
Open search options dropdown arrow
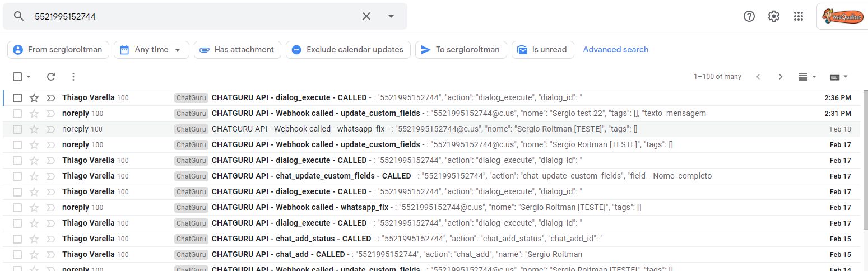[391, 16]
